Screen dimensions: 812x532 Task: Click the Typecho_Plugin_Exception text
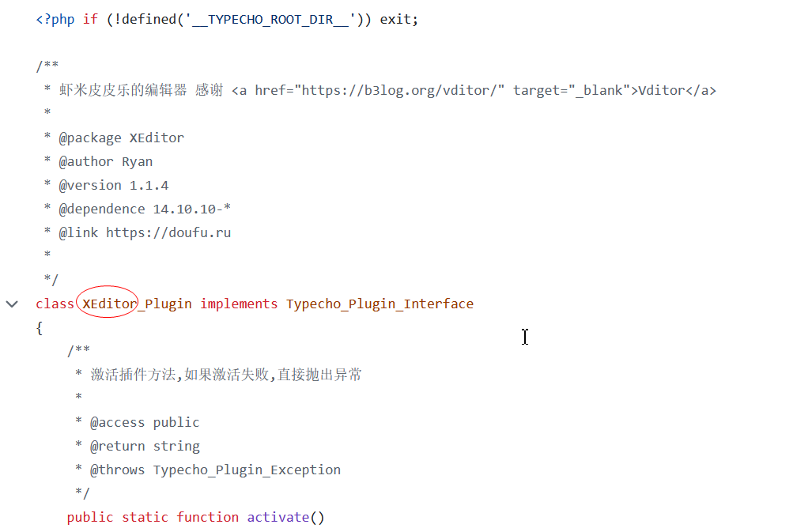pyautogui.click(x=247, y=470)
